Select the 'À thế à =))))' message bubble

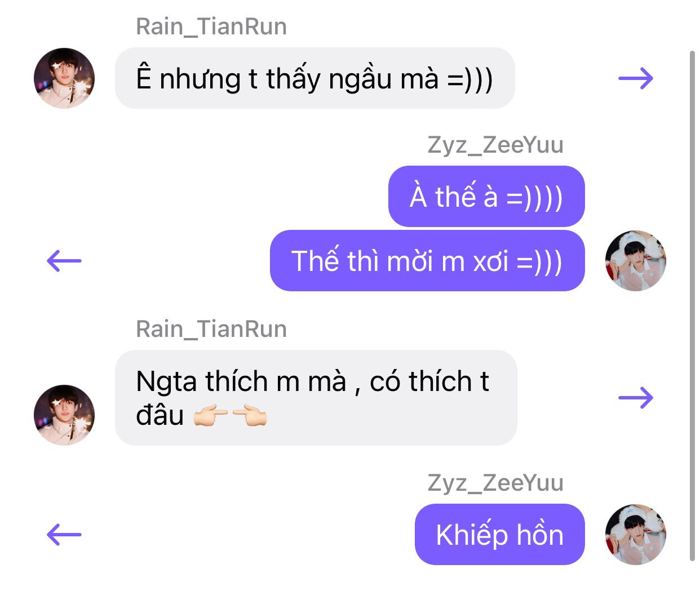click(x=486, y=197)
